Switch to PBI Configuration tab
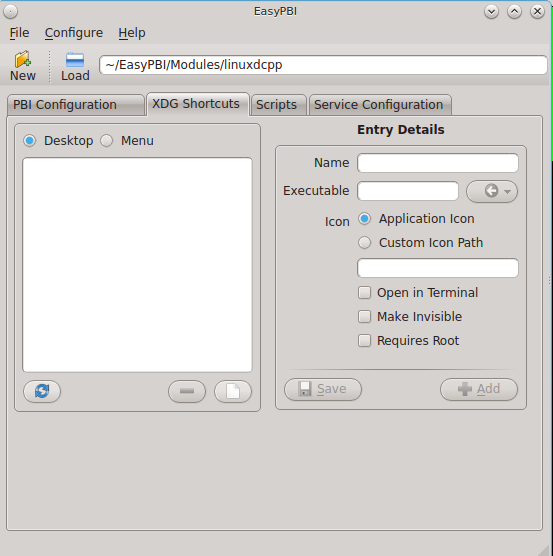The width and height of the screenshot is (553, 556). (76, 105)
